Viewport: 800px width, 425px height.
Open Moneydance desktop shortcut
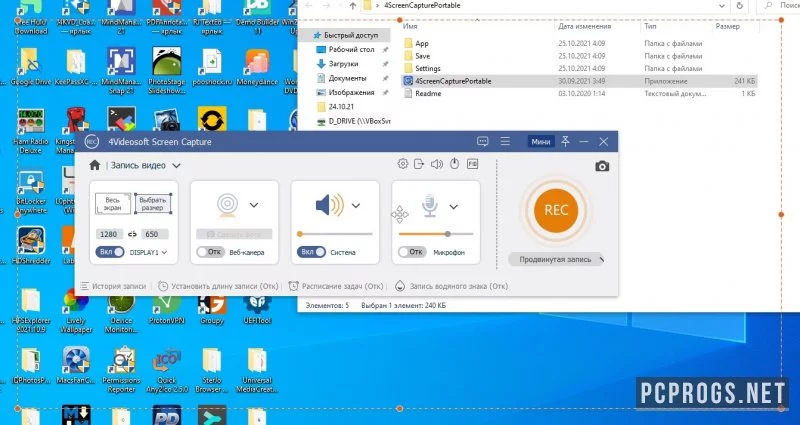click(257, 67)
